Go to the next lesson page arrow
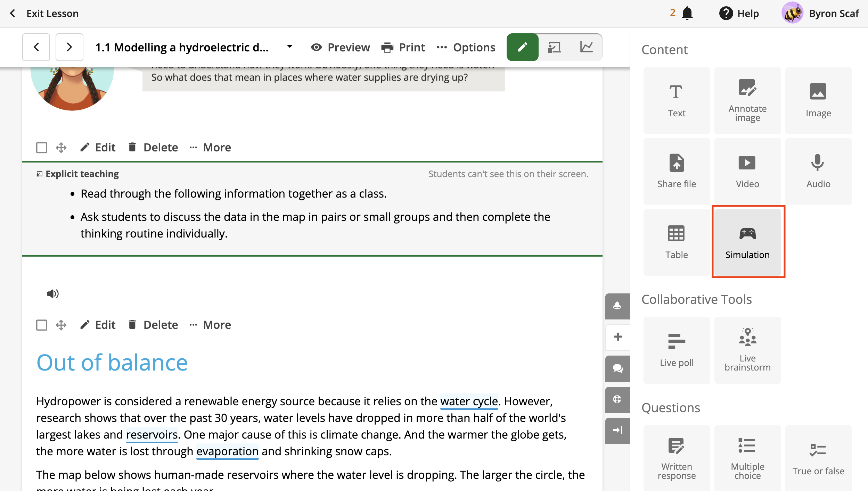868x491 pixels. point(69,47)
